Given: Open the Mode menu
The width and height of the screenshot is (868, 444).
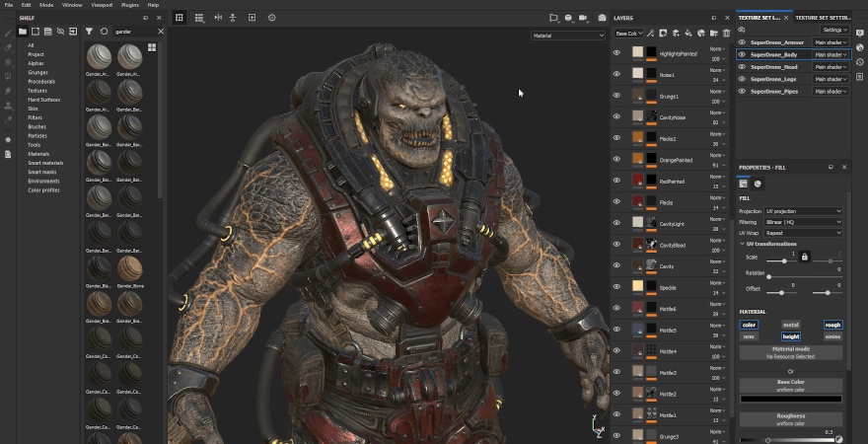Looking at the screenshot, I should tap(46, 4).
